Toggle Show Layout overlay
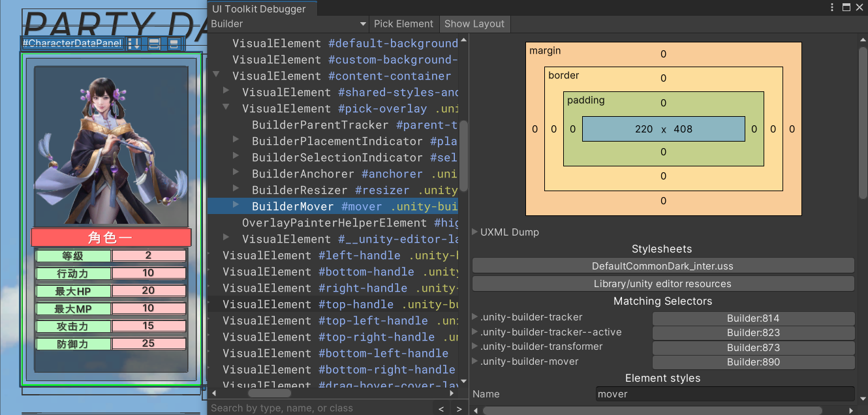 tap(474, 23)
